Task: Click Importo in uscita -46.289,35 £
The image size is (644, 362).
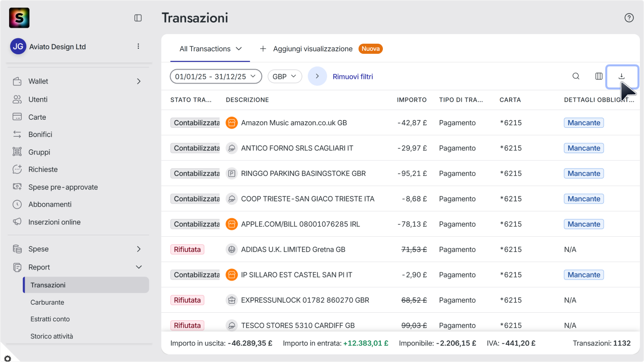Action: (x=221, y=343)
